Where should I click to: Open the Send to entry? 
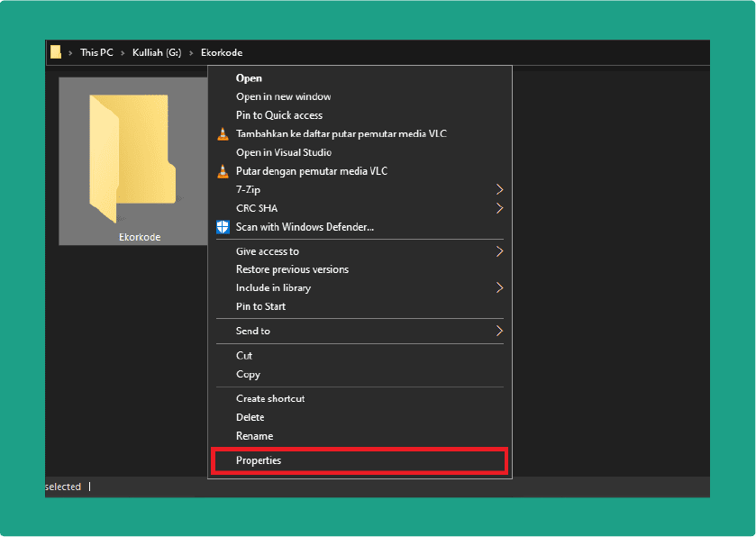[360, 331]
